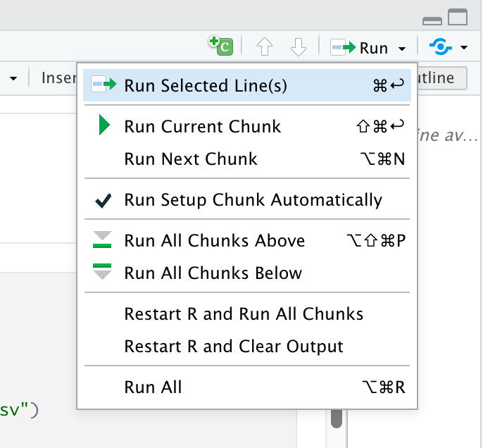Open the Run dropdown arrow
Image resolution: width=483 pixels, height=448 pixels.
pyautogui.click(x=401, y=49)
